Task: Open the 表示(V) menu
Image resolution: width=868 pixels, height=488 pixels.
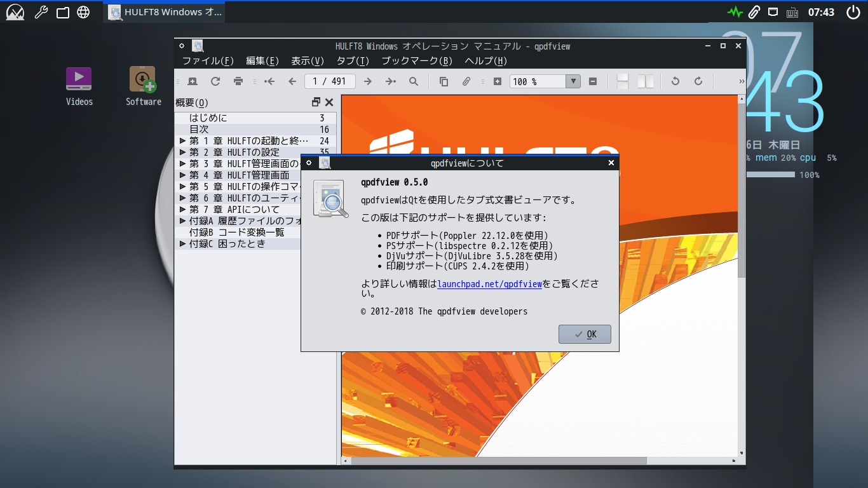Action: 308,61
